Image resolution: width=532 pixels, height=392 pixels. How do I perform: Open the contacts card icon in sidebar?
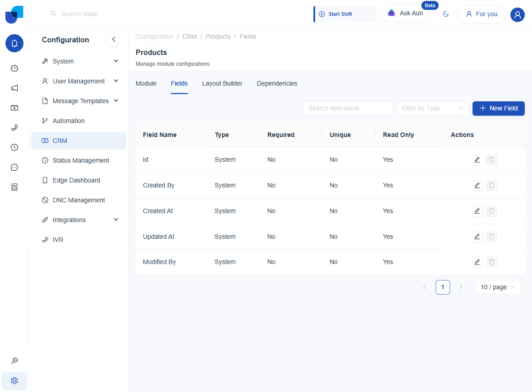tap(14, 108)
